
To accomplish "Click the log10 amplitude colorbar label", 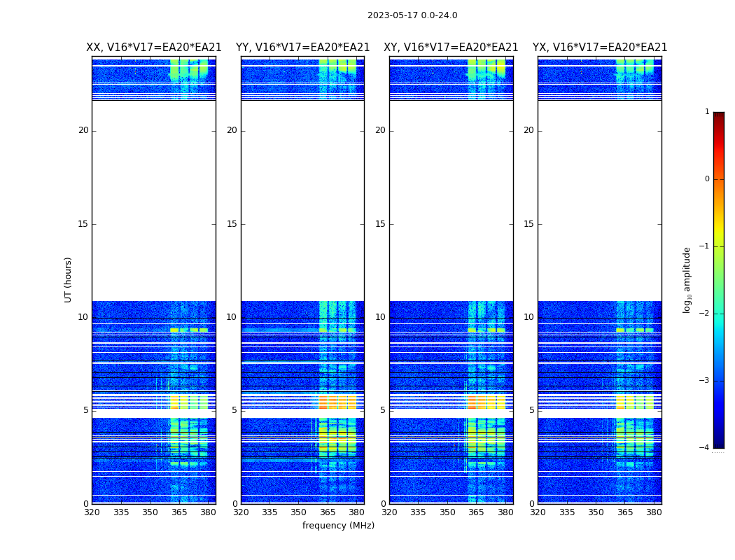I will (687, 280).
